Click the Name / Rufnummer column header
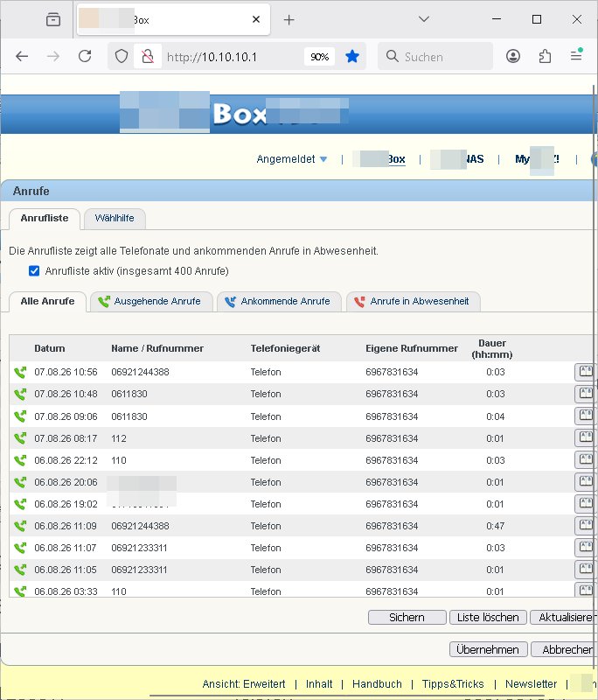Screen dimensions: 598x700 click(x=157, y=348)
